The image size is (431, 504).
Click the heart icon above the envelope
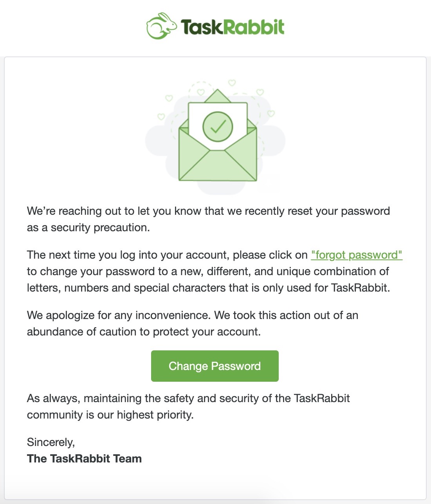pyautogui.click(x=231, y=83)
